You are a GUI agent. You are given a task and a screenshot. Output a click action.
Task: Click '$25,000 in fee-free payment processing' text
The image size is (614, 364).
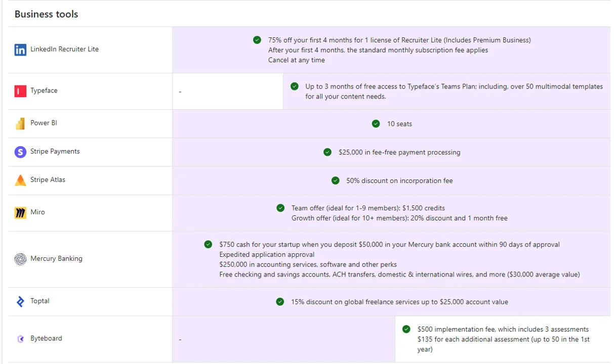(399, 152)
